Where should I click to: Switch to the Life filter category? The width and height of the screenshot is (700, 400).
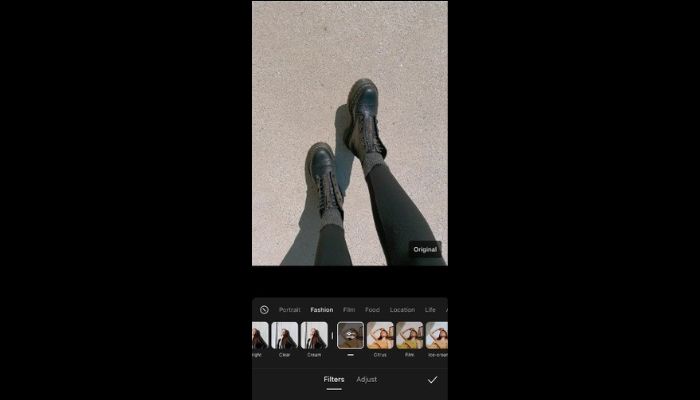[x=430, y=309]
